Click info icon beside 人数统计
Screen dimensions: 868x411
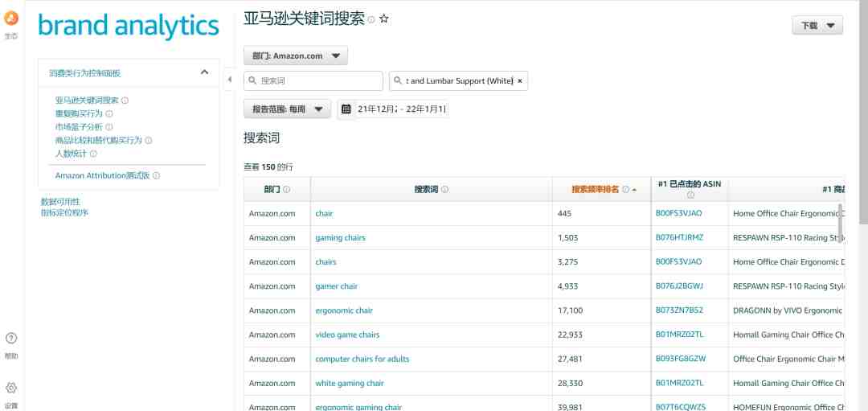point(93,154)
